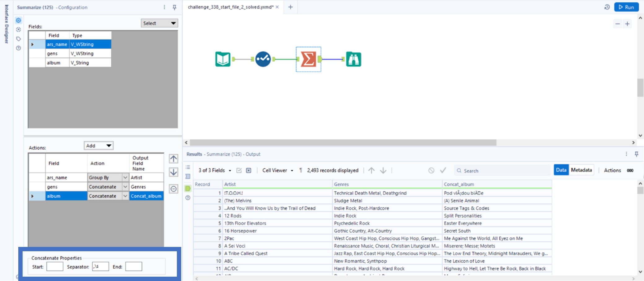This screenshot has width=644, height=281.
Task: Open help in Results sidebar
Action: pyautogui.click(x=188, y=198)
